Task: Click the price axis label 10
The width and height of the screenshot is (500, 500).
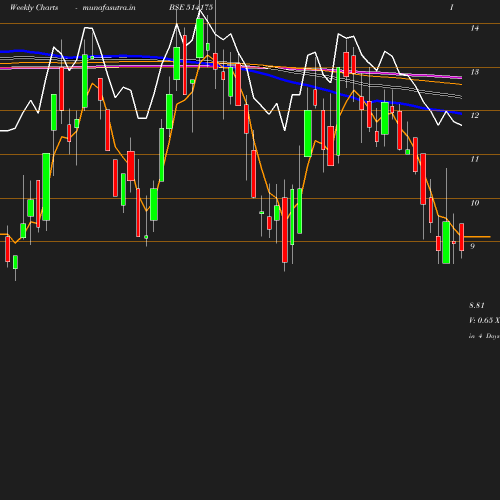Action: [475, 203]
